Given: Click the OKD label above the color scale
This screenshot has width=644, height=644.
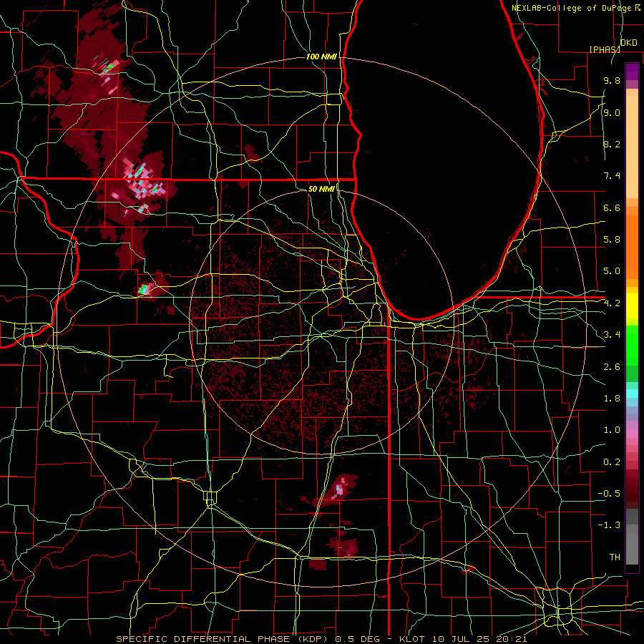Looking at the screenshot, I should click(629, 43).
